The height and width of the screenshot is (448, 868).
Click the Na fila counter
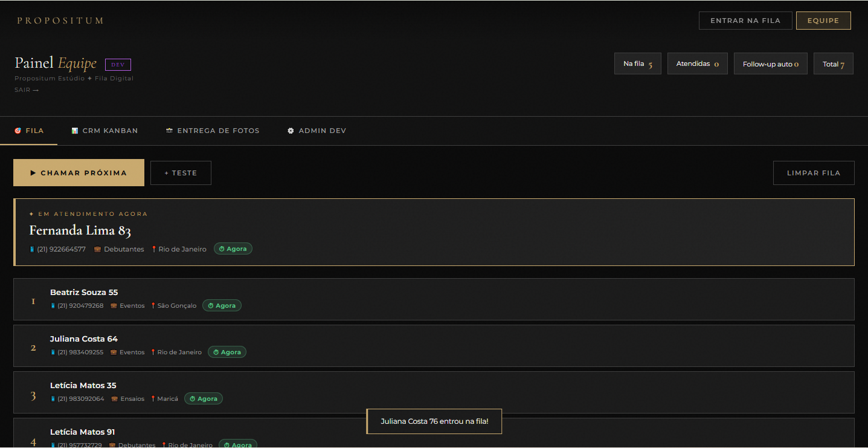tap(638, 63)
